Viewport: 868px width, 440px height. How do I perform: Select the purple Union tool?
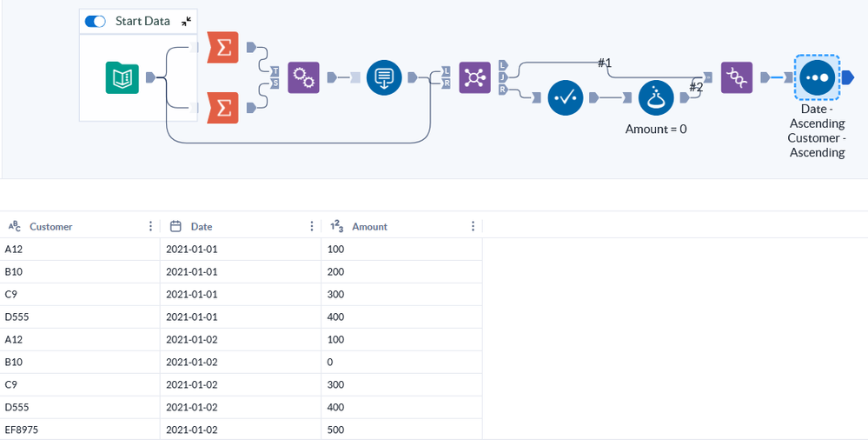click(736, 77)
